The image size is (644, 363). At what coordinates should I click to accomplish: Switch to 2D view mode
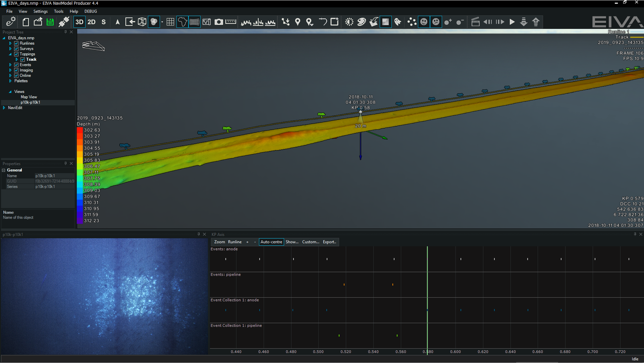point(91,22)
